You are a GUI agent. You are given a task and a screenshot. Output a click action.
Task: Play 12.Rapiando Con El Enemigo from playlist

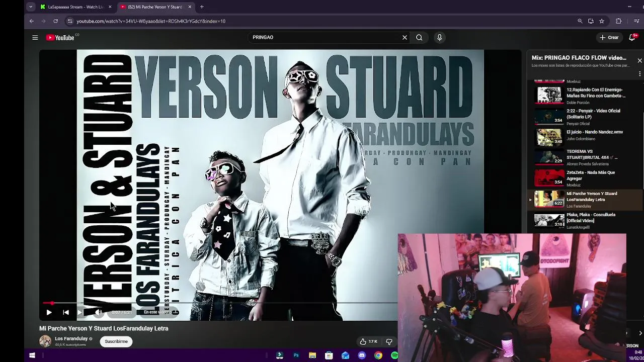tap(585, 96)
